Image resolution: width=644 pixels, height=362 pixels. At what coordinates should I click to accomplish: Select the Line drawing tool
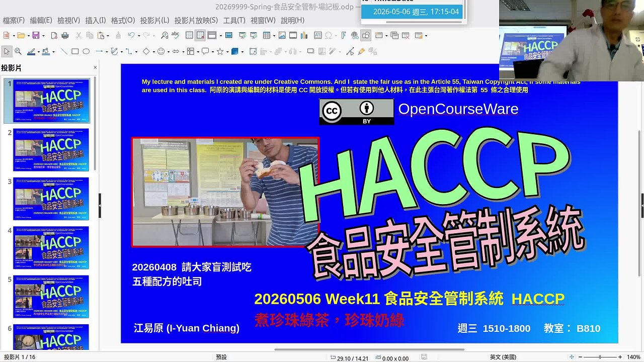pyautogui.click(x=64, y=51)
